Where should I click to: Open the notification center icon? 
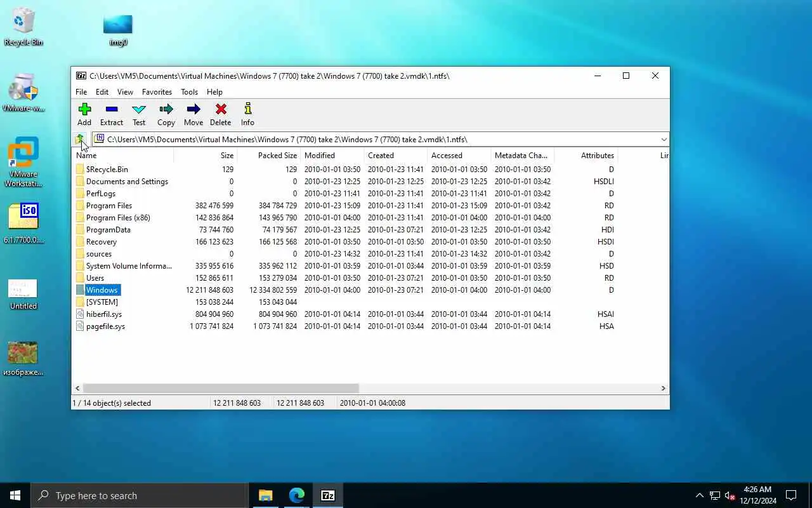pyautogui.click(x=791, y=495)
